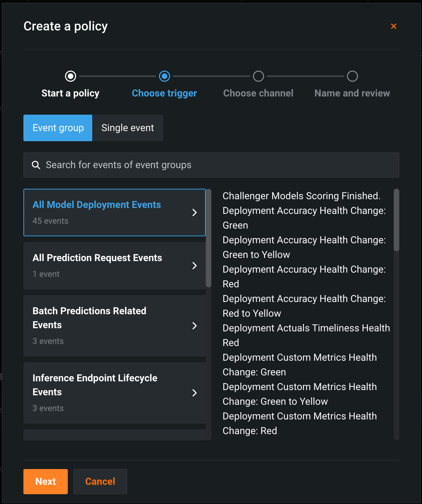Switch to the Single event tab
This screenshot has width=422, height=504.
tap(128, 128)
